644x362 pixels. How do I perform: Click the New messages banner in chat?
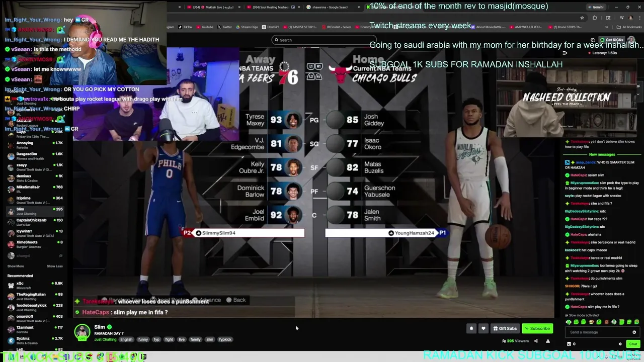click(602, 154)
